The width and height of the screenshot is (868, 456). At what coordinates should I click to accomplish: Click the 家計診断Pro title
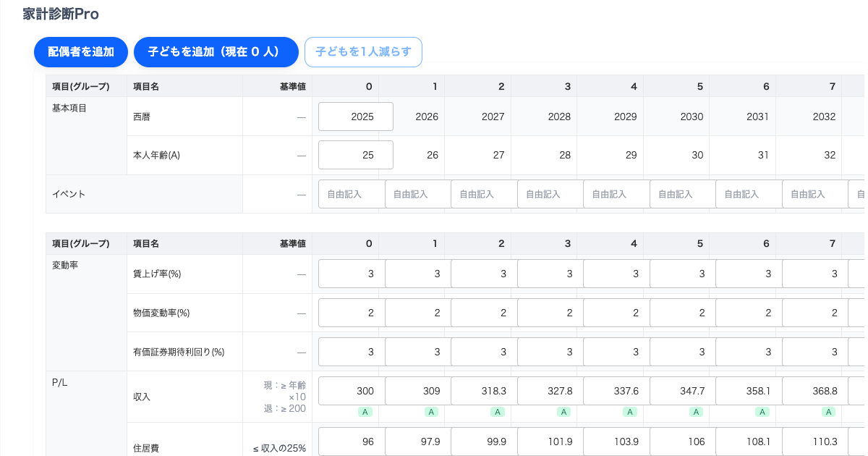(x=61, y=14)
